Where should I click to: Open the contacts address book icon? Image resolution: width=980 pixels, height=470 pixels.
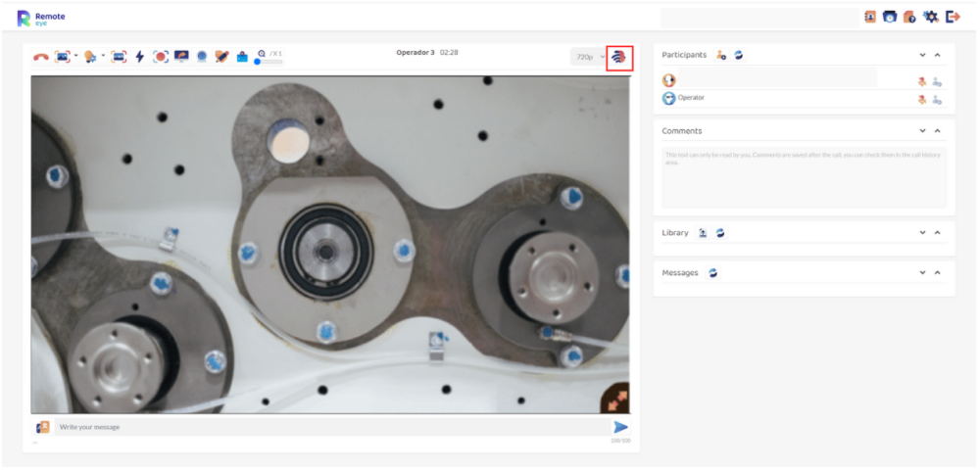pyautogui.click(x=870, y=17)
